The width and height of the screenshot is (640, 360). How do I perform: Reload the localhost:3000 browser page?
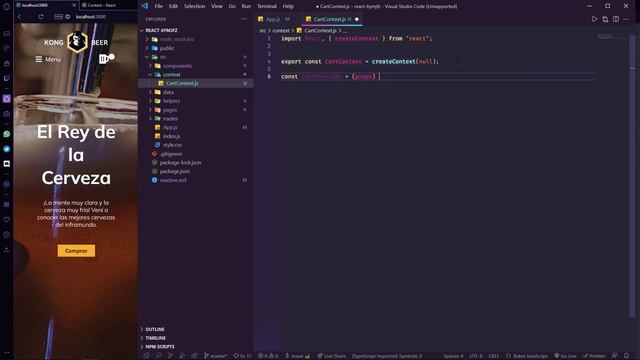41,17
